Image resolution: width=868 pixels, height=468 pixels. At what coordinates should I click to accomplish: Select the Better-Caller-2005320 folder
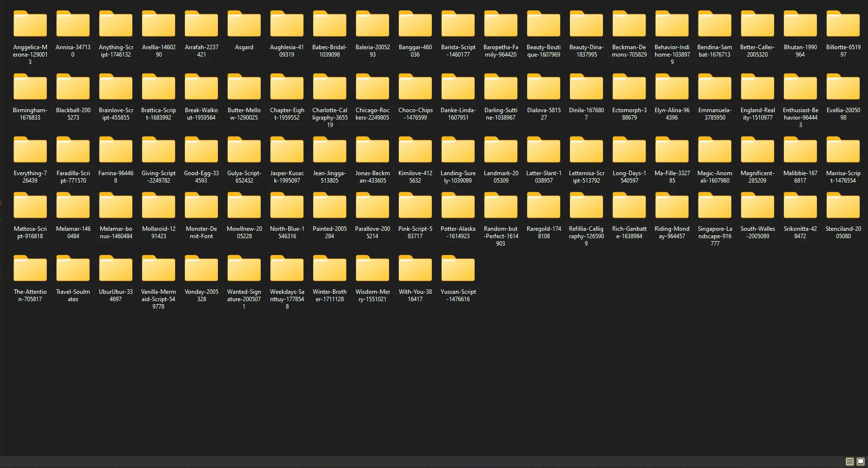coord(757,34)
